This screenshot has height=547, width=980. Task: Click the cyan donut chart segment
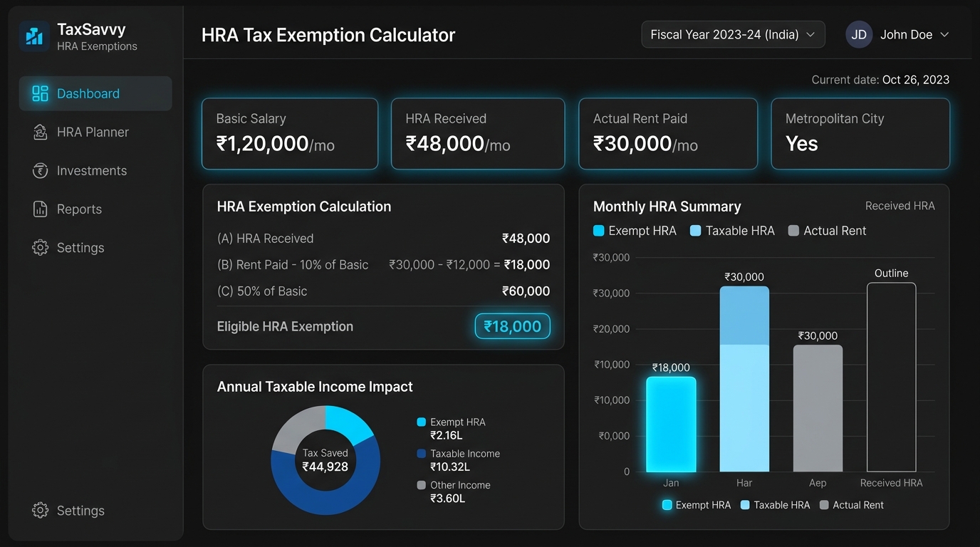(x=350, y=422)
